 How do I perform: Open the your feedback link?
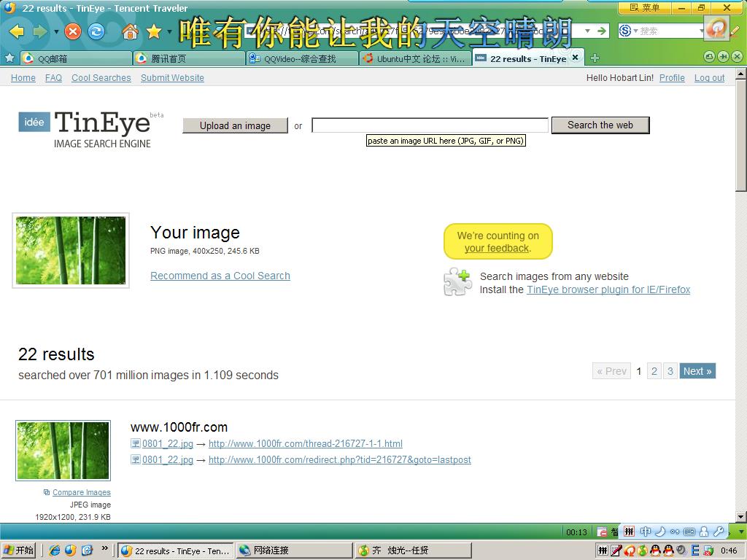click(497, 248)
